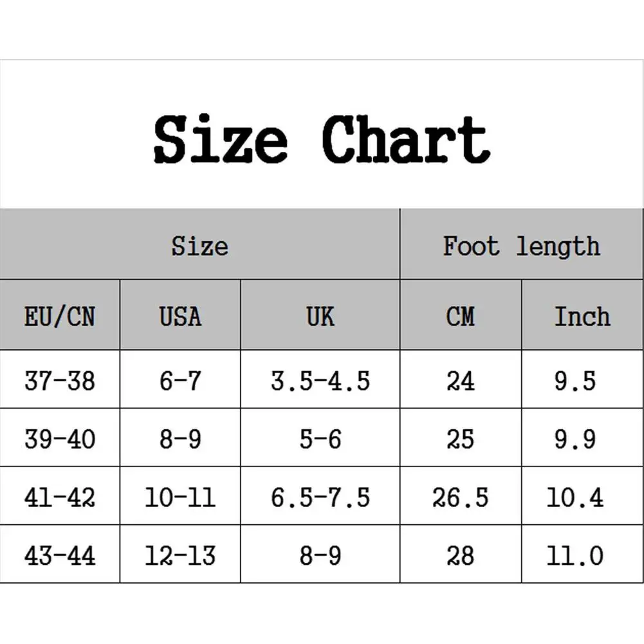Click the 24 CM cell

461,381
